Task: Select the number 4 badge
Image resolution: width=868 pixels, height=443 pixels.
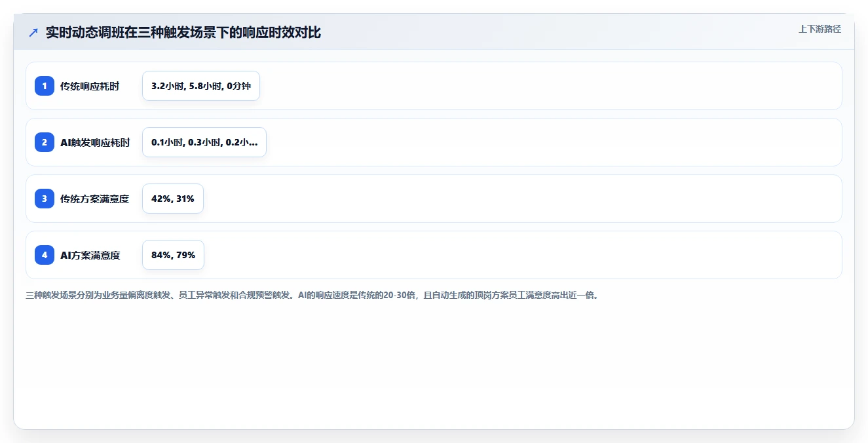Action: (45, 255)
